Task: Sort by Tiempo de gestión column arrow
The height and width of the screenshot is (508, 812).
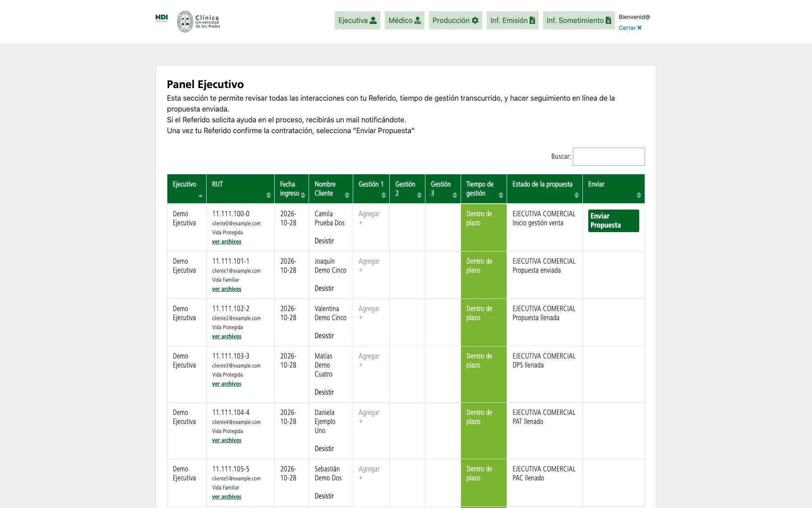Action: point(501,195)
